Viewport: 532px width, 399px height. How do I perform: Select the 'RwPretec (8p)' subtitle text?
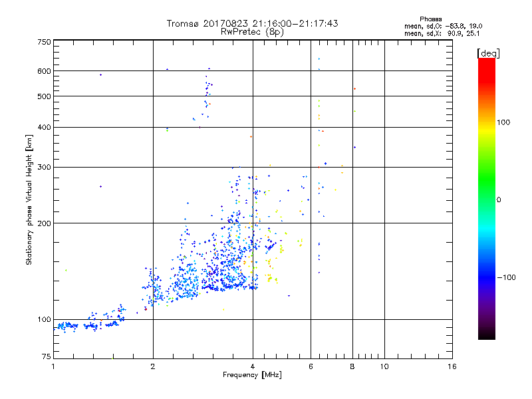click(x=252, y=32)
